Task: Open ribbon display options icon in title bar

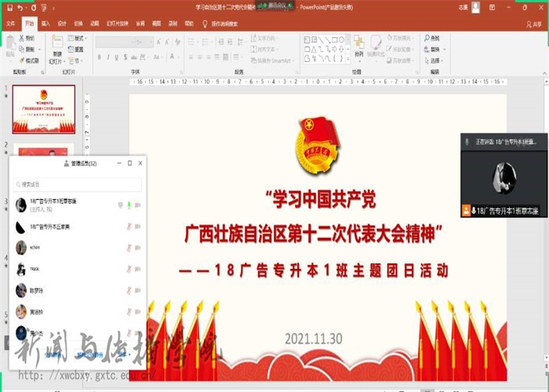Action: [x=492, y=7]
